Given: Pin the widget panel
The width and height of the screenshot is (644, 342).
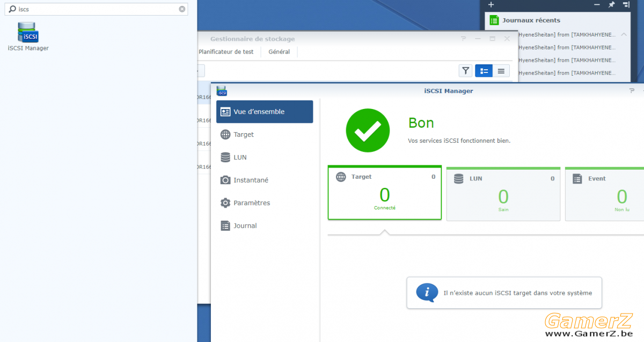Looking at the screenshot, I should [x=611, y=4].
